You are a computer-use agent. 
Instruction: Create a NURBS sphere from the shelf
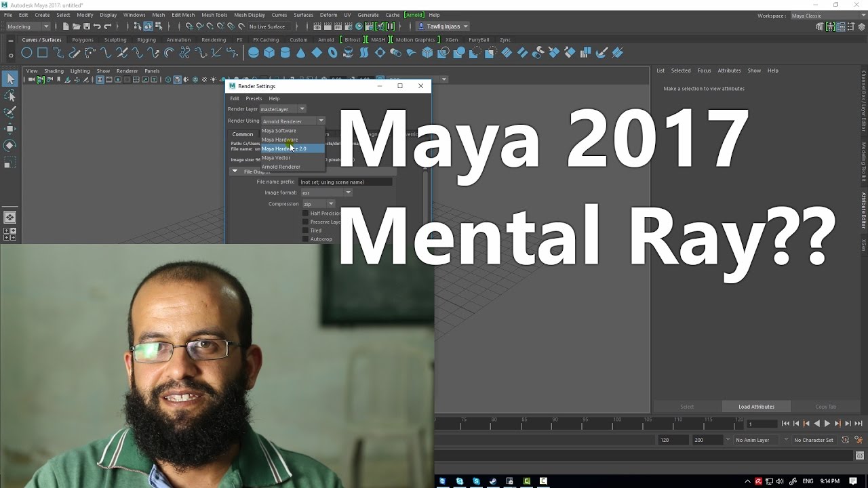click(254, 53)
